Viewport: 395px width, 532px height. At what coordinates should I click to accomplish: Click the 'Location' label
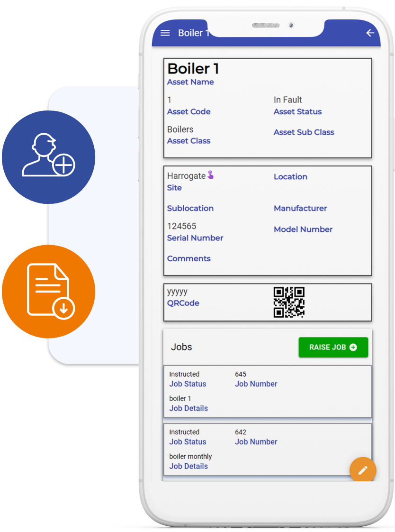click(x=290, y=177)
